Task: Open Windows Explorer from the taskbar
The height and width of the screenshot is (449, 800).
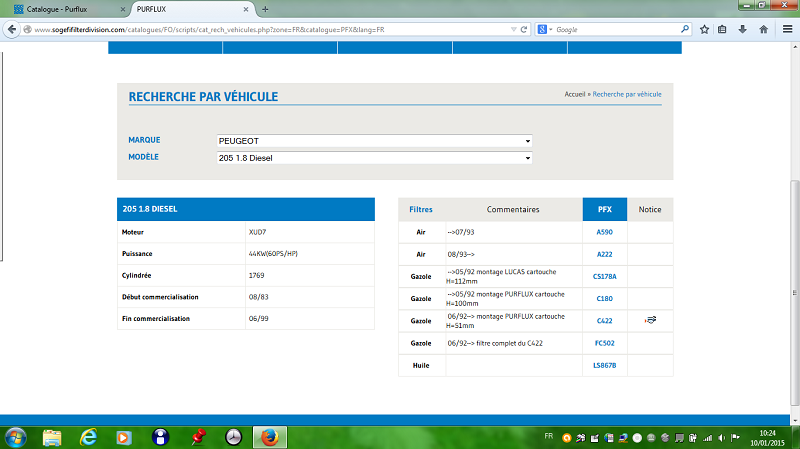Action: [x=52, y=438]
